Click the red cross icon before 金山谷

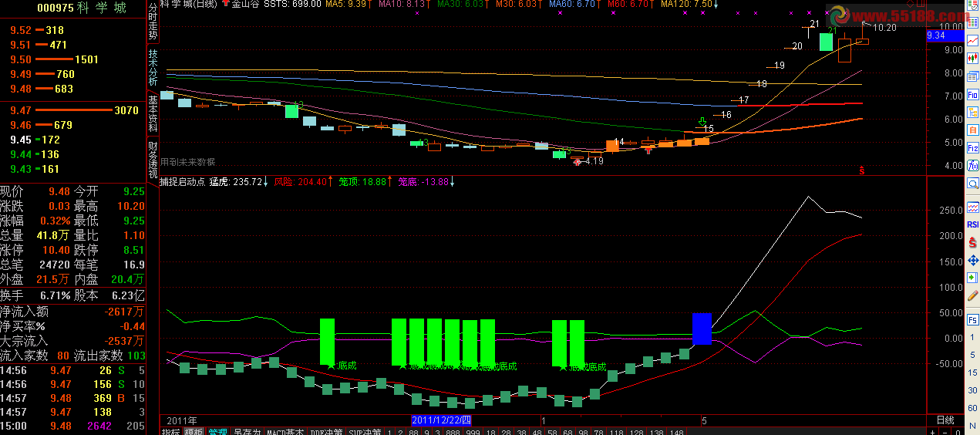[x=225, y=4]
